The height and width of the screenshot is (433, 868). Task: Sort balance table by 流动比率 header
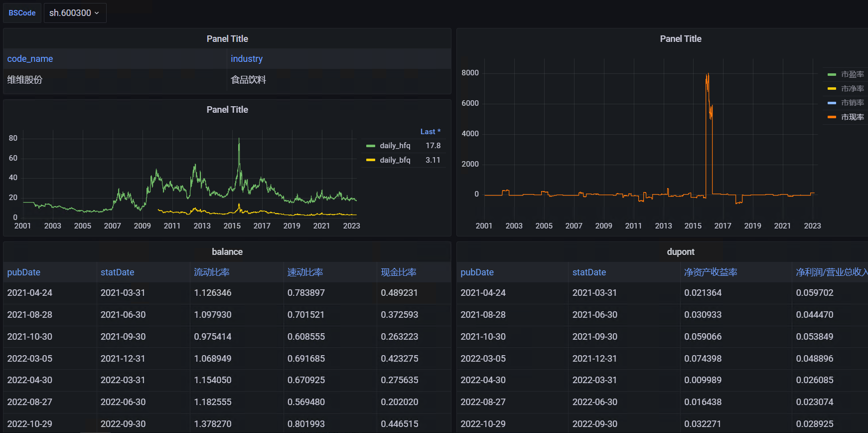(212, 272)
